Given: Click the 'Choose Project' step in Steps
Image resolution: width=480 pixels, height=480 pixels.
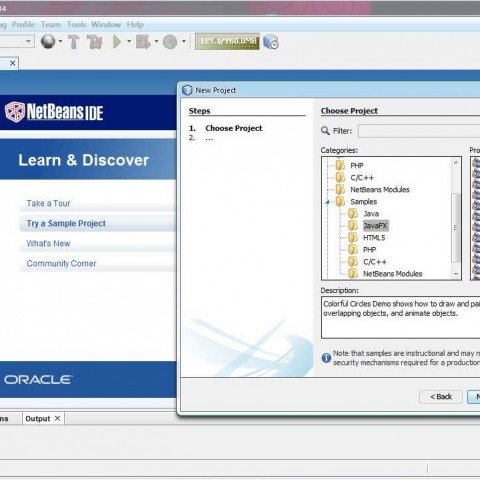Looking at the screenshot, I should tap(234, 128).
